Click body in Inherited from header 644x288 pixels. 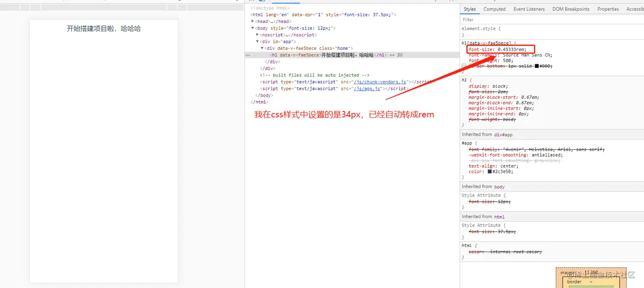(499, 187)
